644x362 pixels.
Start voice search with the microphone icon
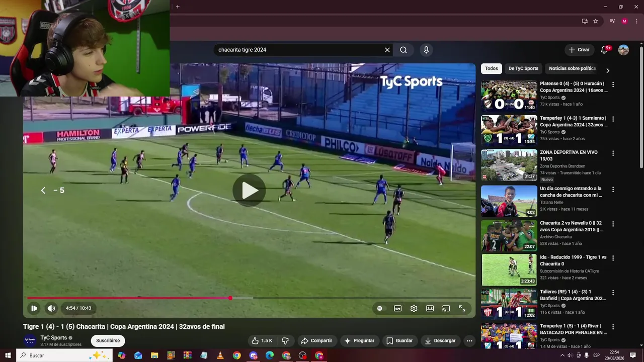pos(426,50)
